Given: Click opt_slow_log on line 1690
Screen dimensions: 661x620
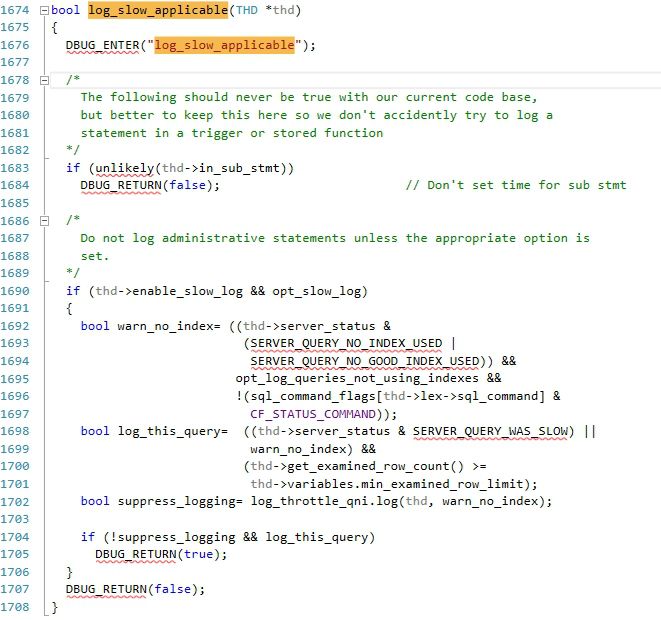Looking at the screenshot, I should 316,291.
